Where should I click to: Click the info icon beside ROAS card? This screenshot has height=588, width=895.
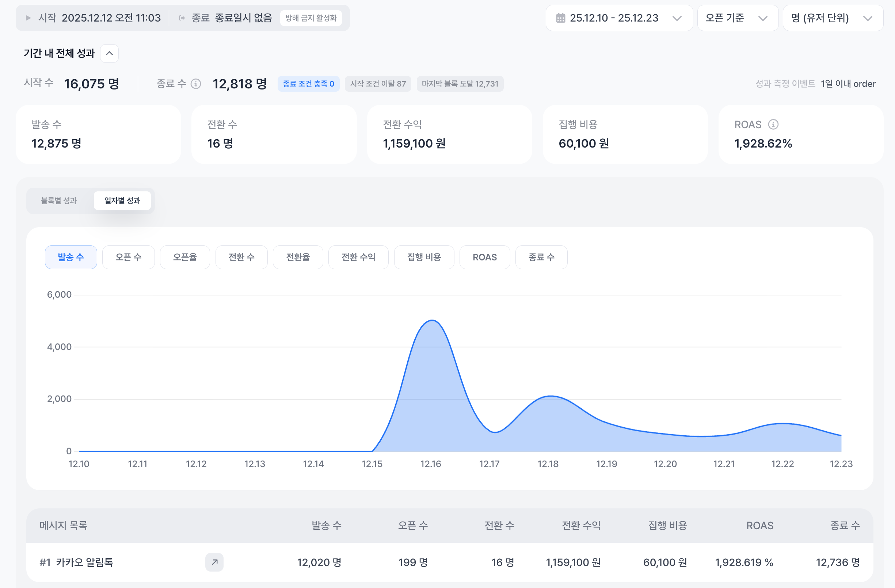click(773, 124)
